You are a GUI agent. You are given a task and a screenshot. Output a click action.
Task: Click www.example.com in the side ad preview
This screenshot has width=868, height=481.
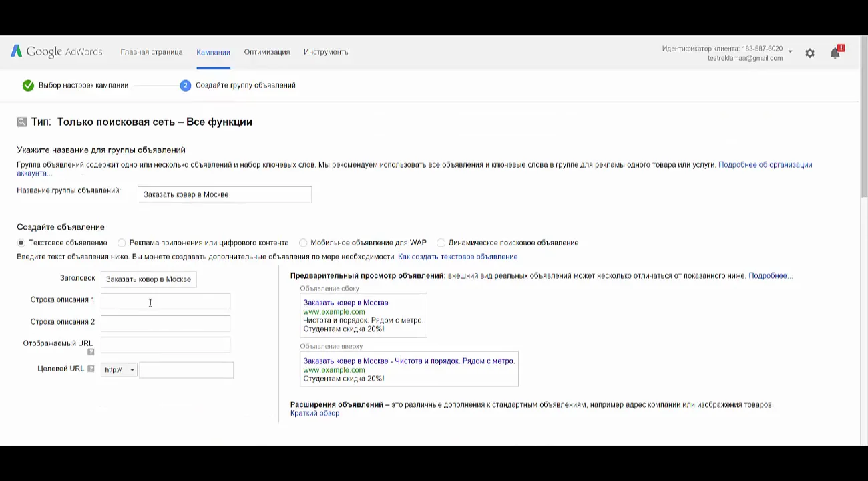(x=334, y=312)
